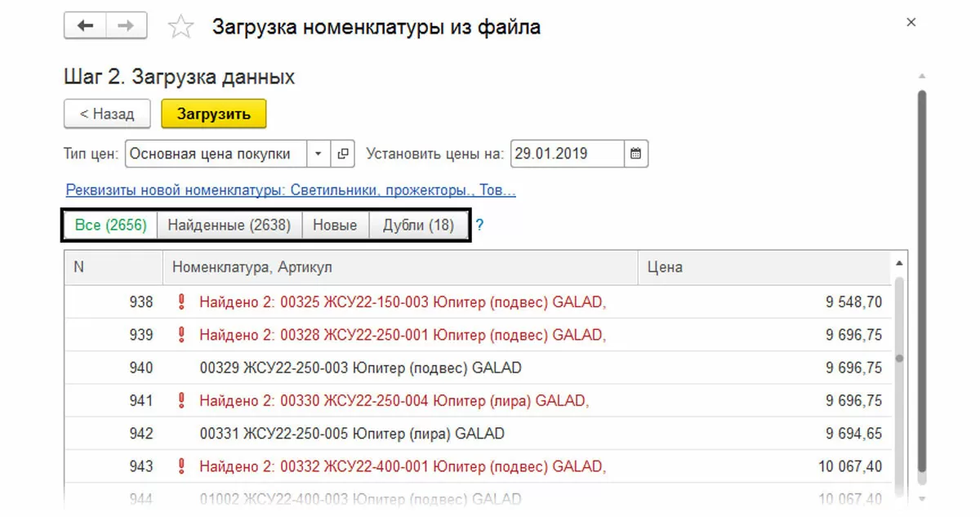Click the back navigation arrow
This screenshot has width=980, height=517.
(x=85, y=26)
